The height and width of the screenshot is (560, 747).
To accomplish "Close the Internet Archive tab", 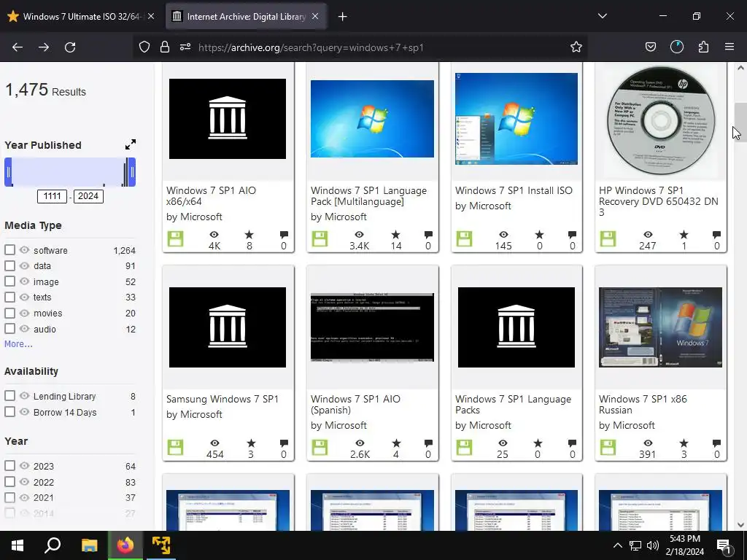I will tap(315, 16).
